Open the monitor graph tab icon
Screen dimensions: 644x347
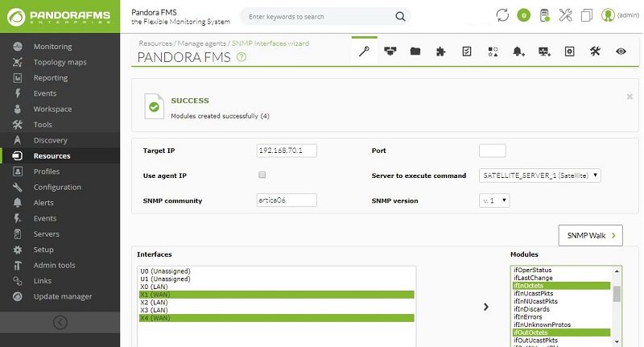pos(544,52)
